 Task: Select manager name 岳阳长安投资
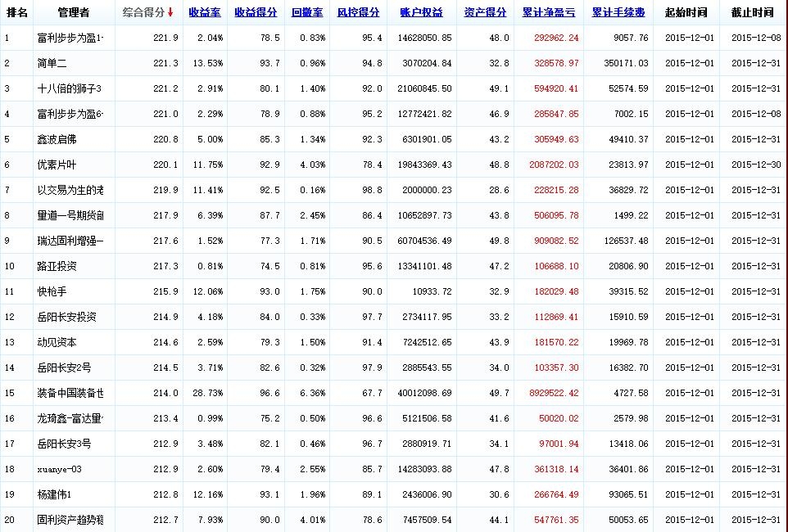pyautogui.click(x=67, y=317)
